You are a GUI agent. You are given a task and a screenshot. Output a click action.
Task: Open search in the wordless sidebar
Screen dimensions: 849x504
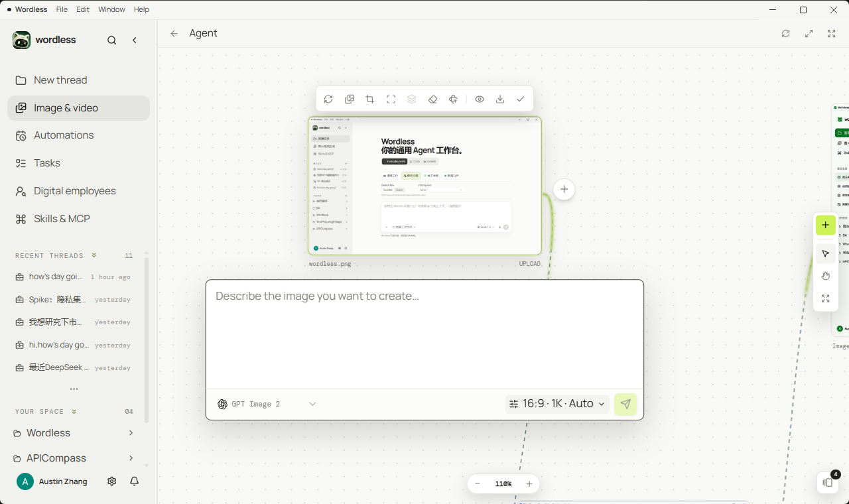[x=112, y=40]
